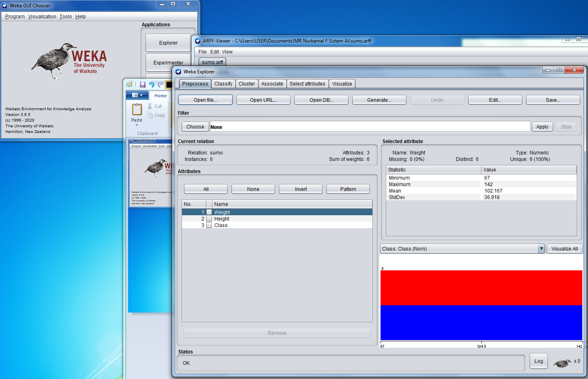588x379 pixels.
Task: Click the Log button
Action: pos(539,361)
